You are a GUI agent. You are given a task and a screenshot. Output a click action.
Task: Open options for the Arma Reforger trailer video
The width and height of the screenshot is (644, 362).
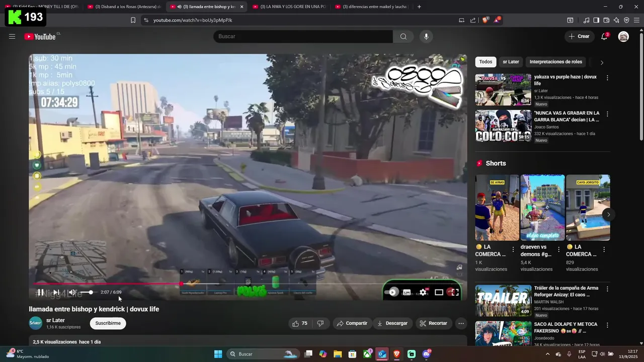[607, 289]
